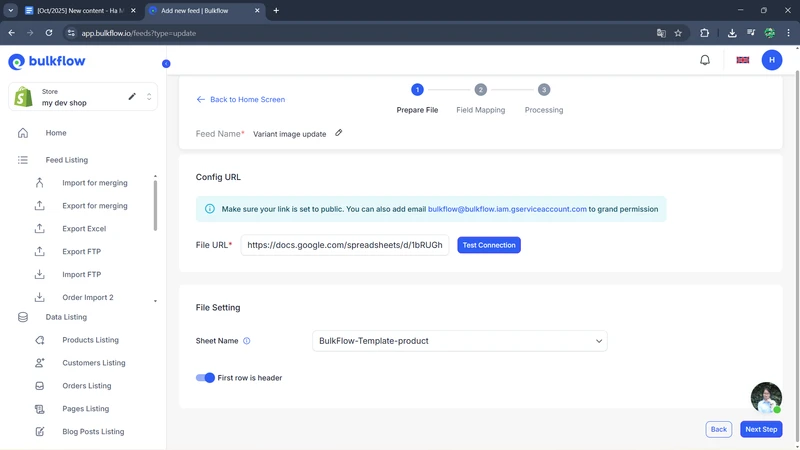Image resolution: width=800 pixels, height=450 pixels.
Task: Click the Sheet Name info icon
Action: tap(247, 341)
